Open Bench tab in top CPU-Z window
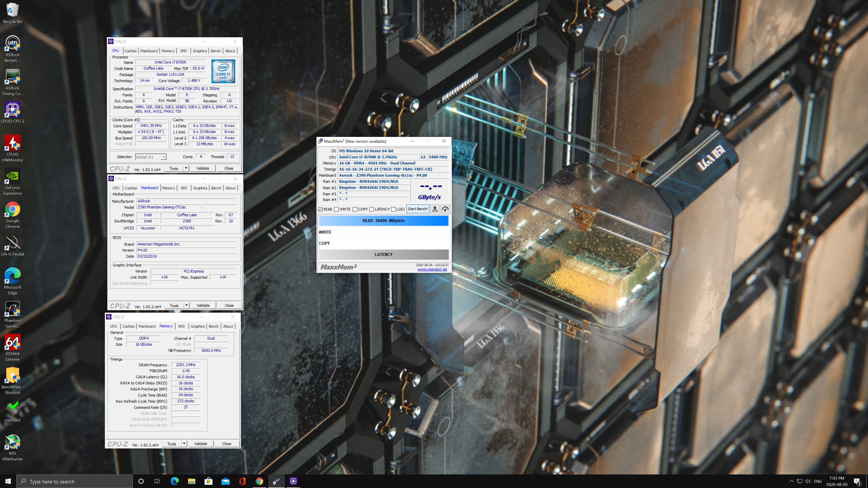This screenshot has width=868, height=488. (216, 51)
